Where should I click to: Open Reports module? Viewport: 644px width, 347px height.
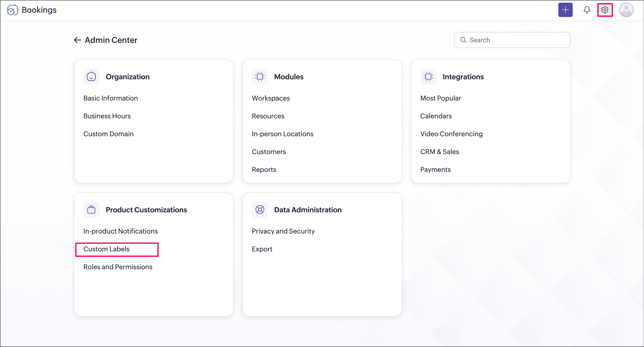click(264, 170)
